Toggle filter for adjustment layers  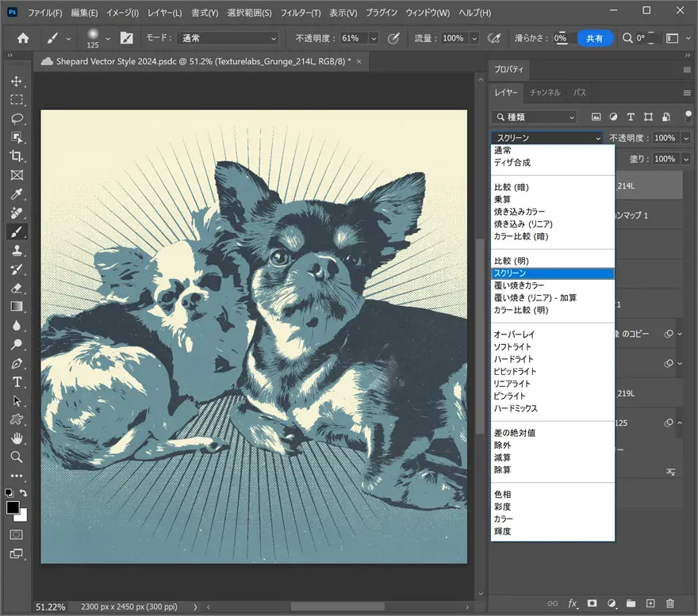pos(613,117)
